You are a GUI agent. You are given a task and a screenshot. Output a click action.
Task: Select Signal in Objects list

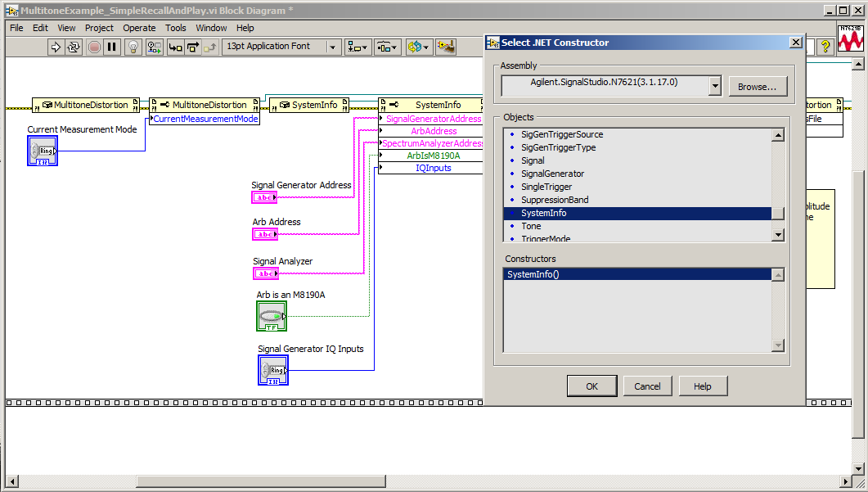[x=533, y=160]
